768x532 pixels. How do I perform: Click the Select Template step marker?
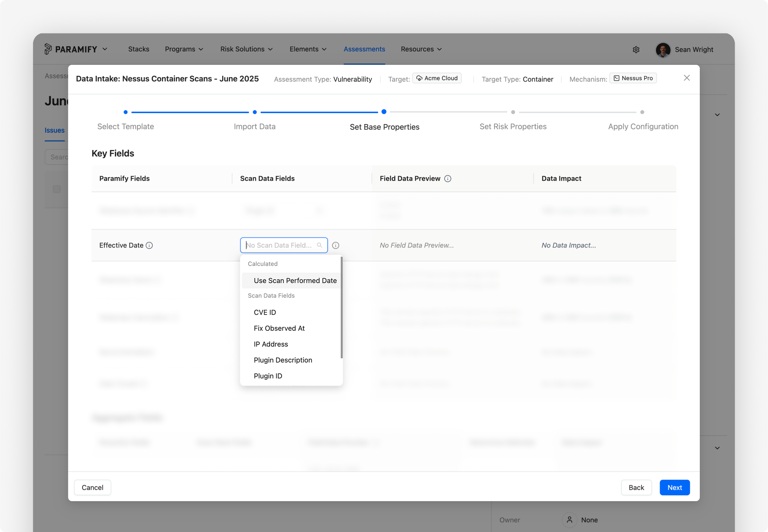click(x=126, y=112)
